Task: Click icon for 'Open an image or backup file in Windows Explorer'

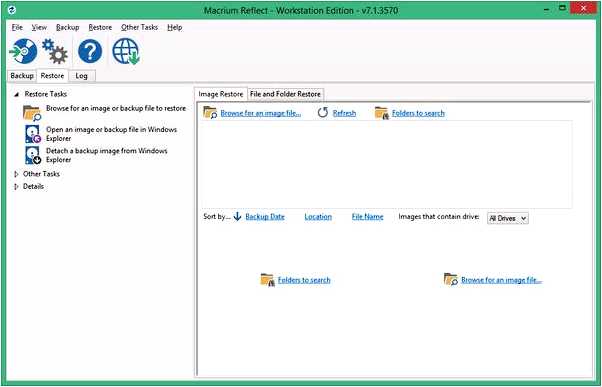Action: tap(33, 134)
